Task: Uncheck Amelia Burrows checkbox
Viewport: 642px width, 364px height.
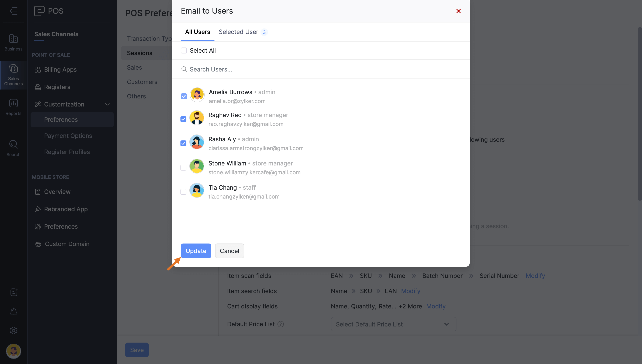Action: [x=184, y=96]
